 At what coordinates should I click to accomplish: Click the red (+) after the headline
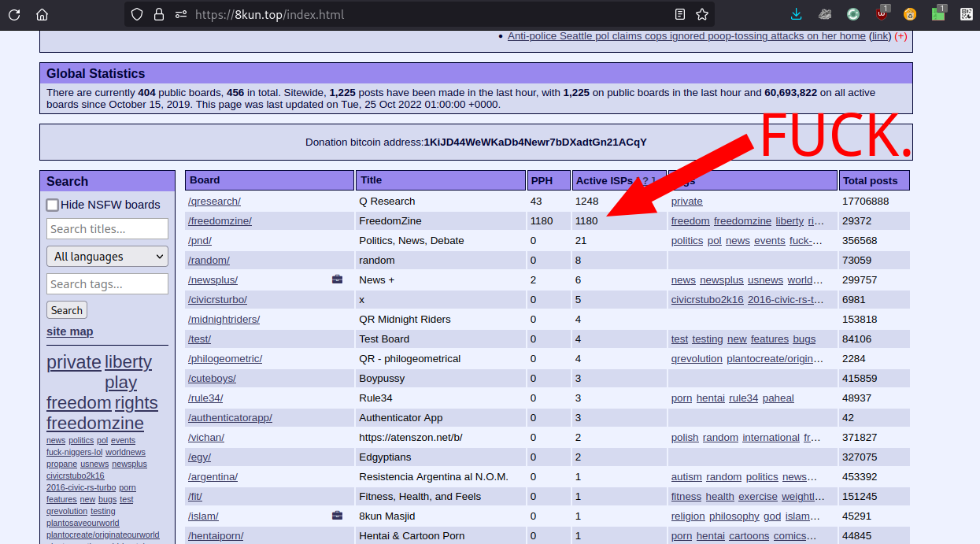[900, 36]
